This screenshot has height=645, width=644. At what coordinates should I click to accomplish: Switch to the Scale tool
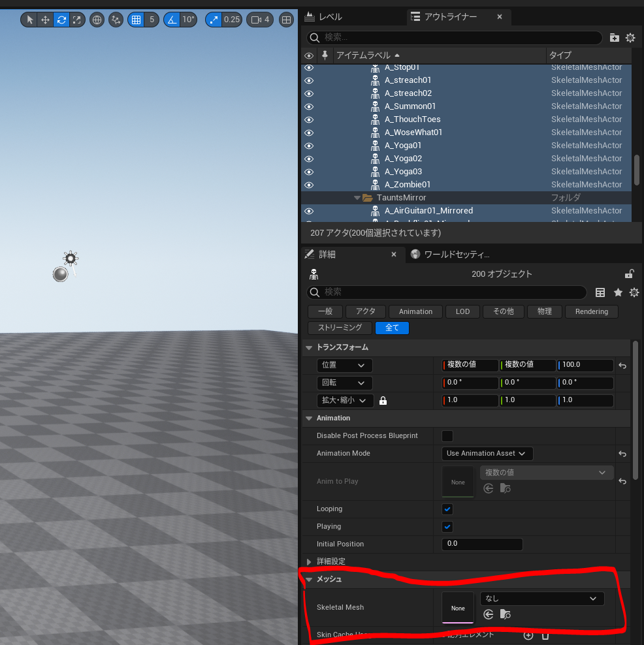click(76, 20)
